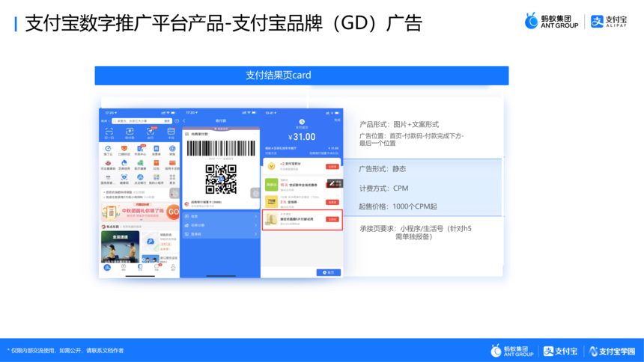Tap the QR code on the payment screen
This screenshot has height=362, width=644.
click(x=221, y=179)
